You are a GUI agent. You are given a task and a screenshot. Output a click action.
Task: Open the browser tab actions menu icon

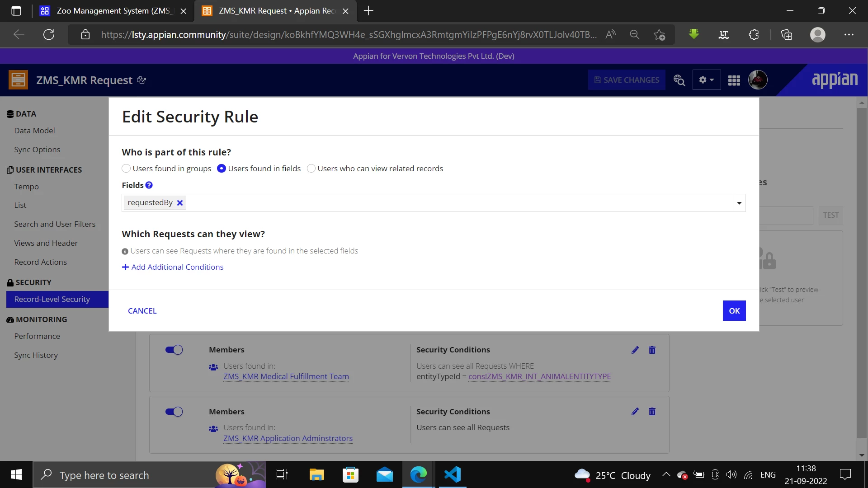point(16,11)
